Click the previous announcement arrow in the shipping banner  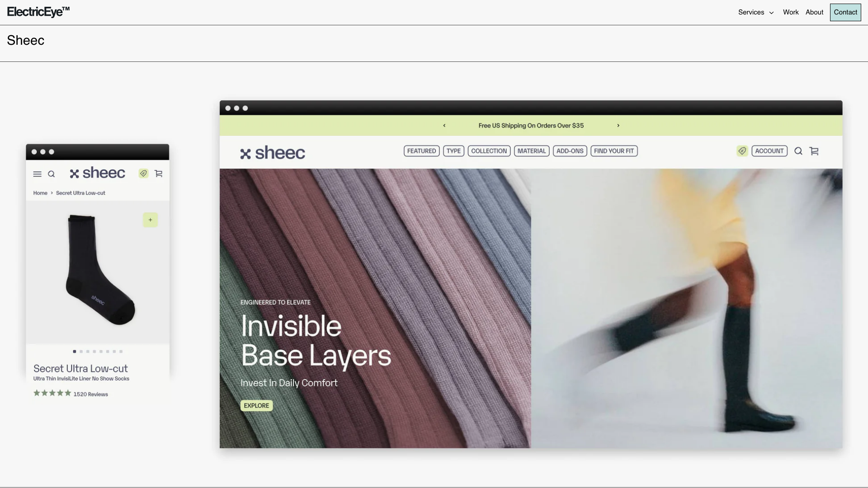pyautogui.click(x=444, y=126)
